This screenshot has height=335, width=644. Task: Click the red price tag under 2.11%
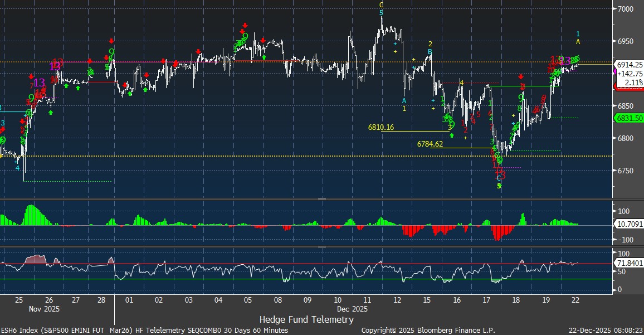pyautogui.click(x=628, y=86)
